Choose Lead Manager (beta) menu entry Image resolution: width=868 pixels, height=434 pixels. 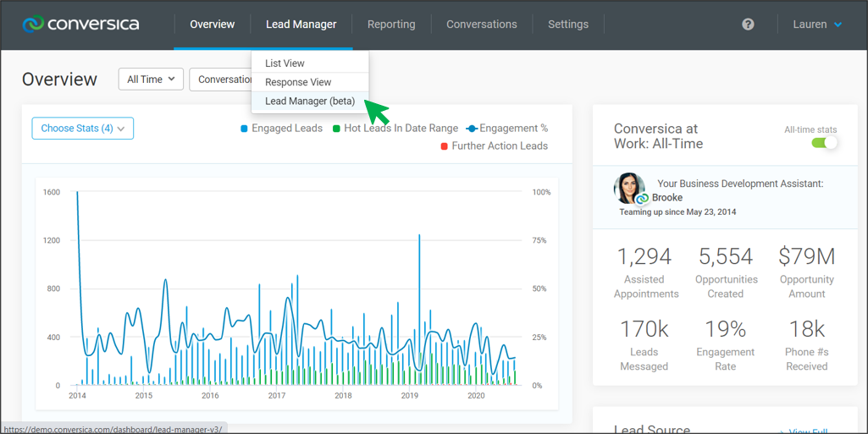point(310,102)
